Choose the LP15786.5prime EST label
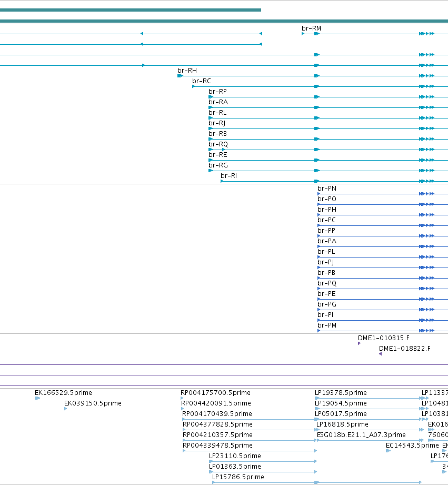 (238, 477)
